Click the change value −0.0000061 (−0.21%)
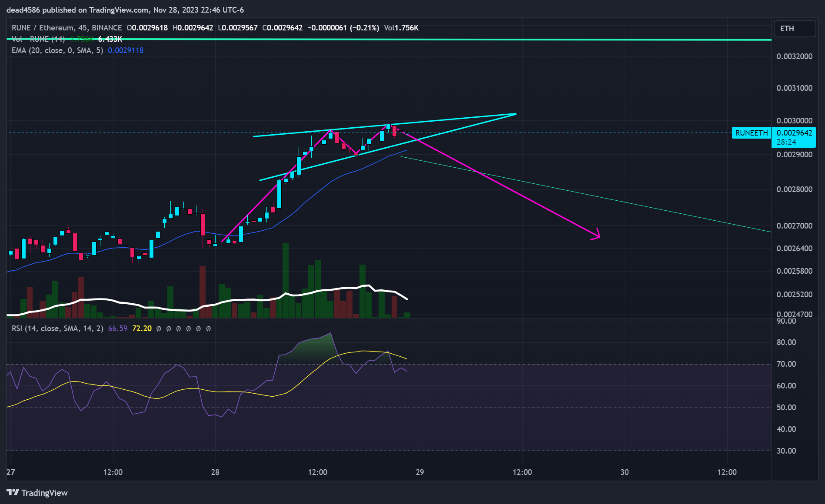 pyautogui.click(x=343, y=28)
